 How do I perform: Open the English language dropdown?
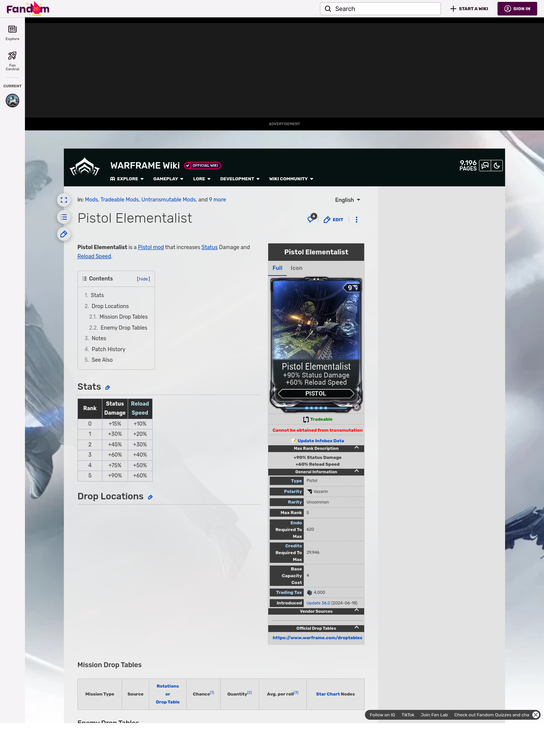pyautogui.click(x=348, y=200)
